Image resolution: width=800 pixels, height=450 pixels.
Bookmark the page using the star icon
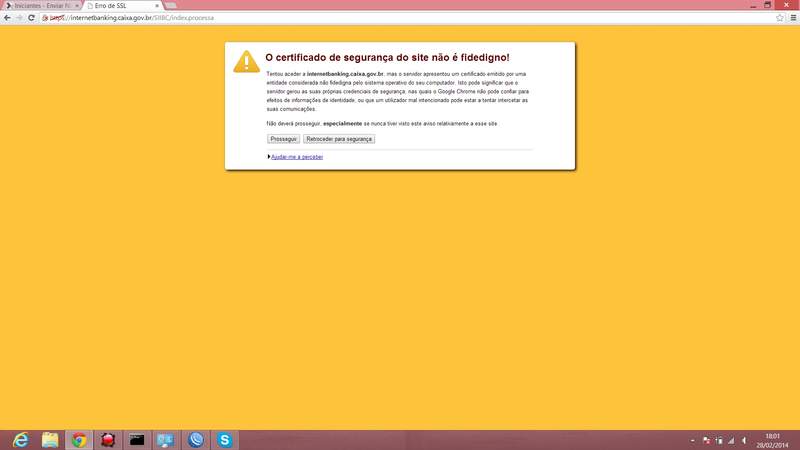pyautogui.click(x=780, y=18)
